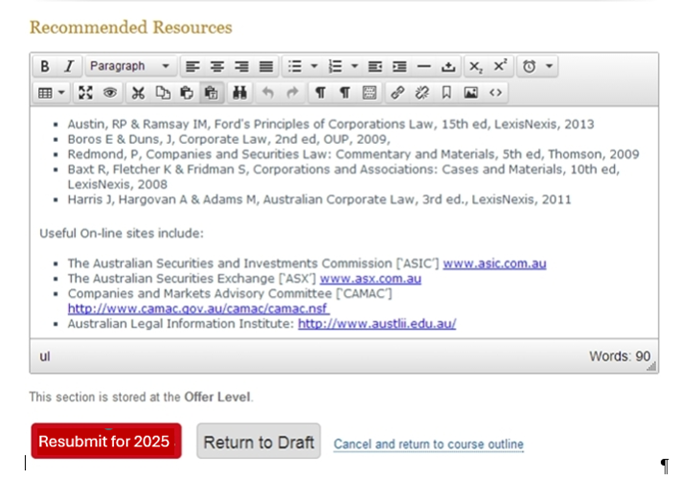Select the 'ul' element path in status bar

pos(45,356)
